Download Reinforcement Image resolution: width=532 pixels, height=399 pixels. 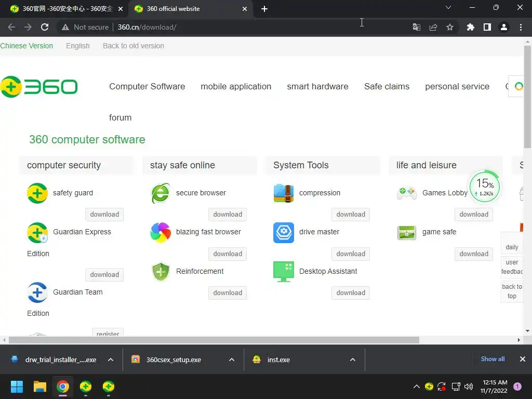pos(228,293)
